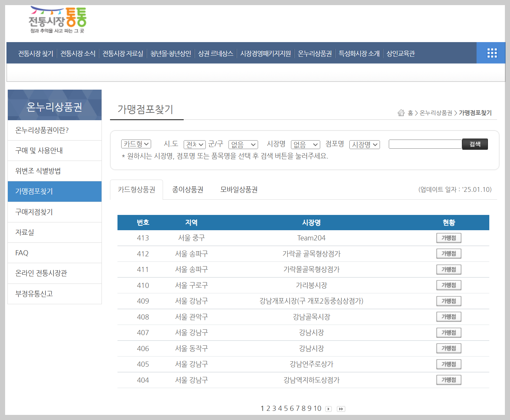Viewport: 510px width, 420px height.
Task: Open 상권 르네상스 nav menu
Action: click(x=216, y=53)
